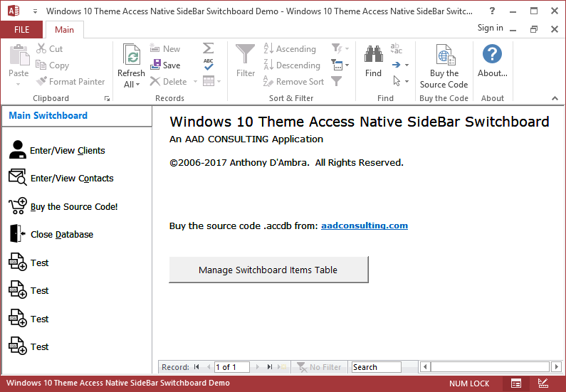Minimize the inner document window
566x392 pixels.
513,30
